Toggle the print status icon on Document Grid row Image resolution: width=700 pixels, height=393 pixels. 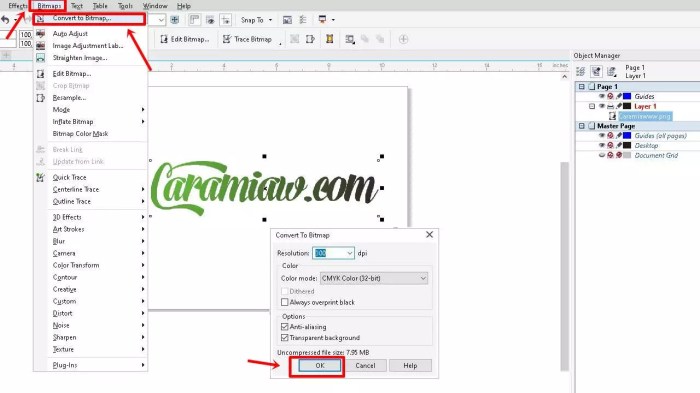click(610, 155)
